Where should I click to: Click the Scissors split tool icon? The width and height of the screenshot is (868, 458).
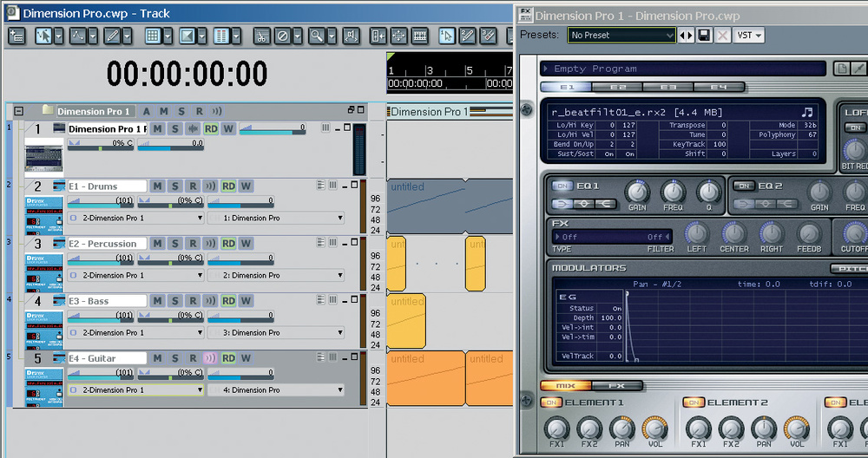point(262,36)
